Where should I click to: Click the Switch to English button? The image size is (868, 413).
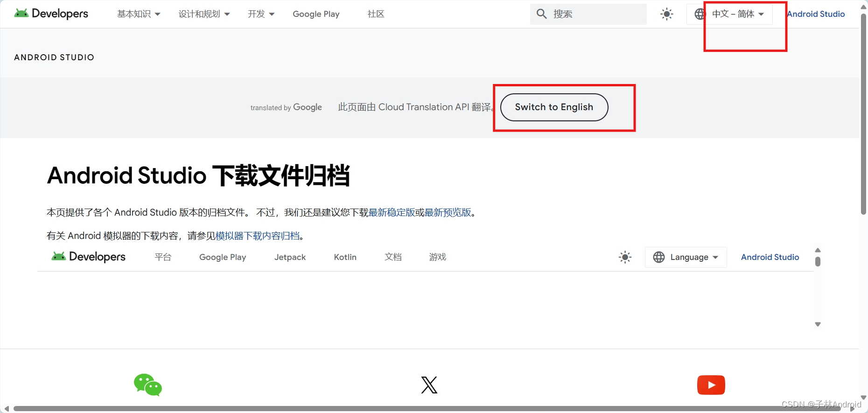(554, 107)
